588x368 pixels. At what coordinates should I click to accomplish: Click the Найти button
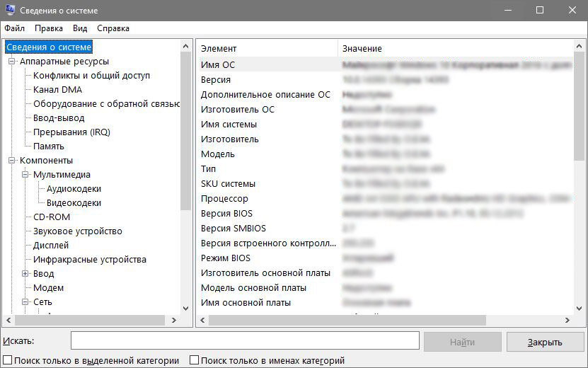point(462,342)
